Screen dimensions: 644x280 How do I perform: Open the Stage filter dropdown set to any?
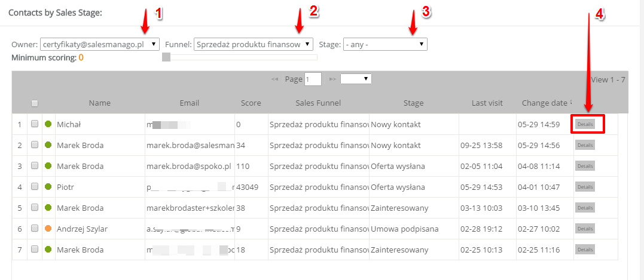pos(385,44)
